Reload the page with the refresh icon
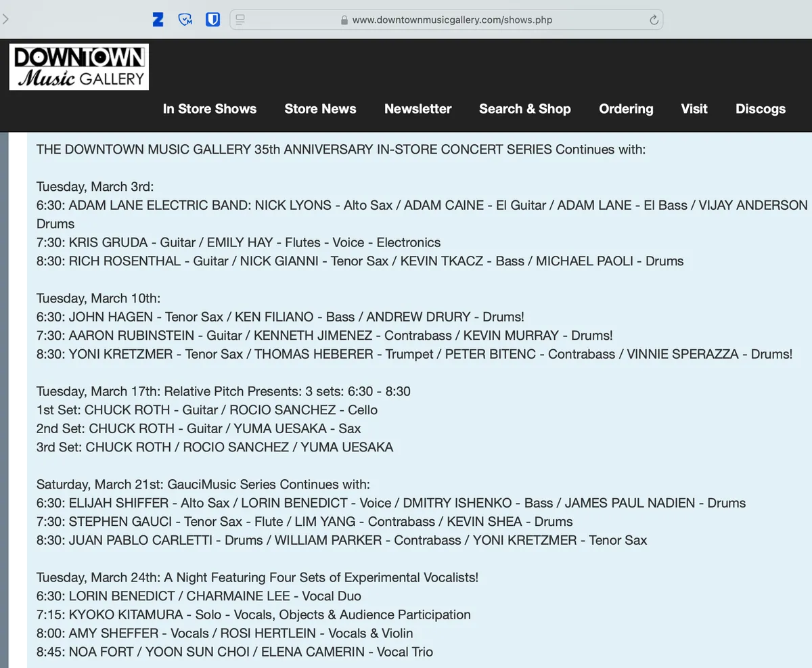812x668 pixels. [654, 20]
